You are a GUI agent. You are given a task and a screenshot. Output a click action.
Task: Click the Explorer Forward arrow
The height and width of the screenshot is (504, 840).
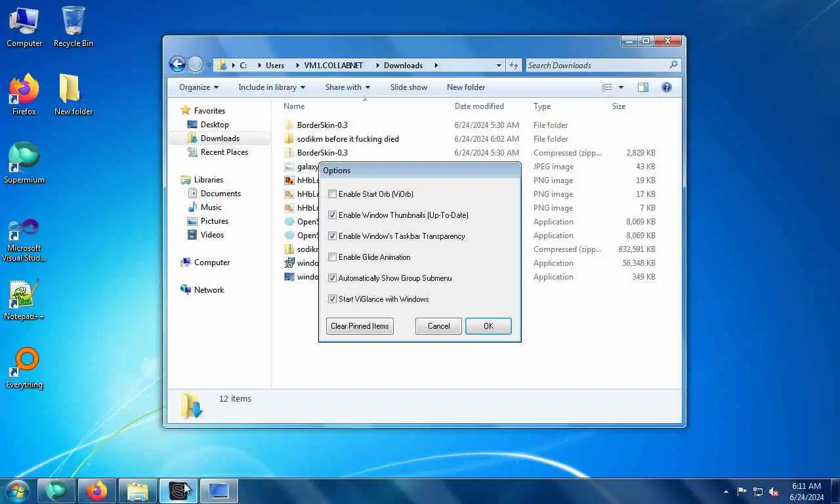click(196, 64)
